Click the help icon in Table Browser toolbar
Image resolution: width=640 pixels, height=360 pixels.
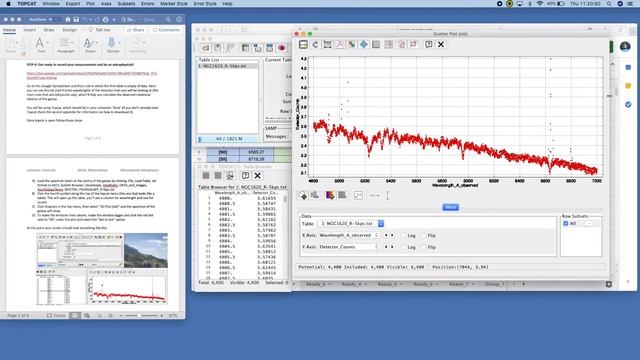(245, 176)
